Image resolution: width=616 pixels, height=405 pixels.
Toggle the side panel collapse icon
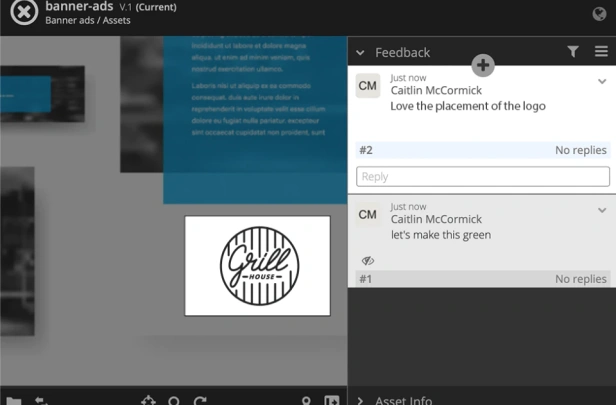point(332,400)
